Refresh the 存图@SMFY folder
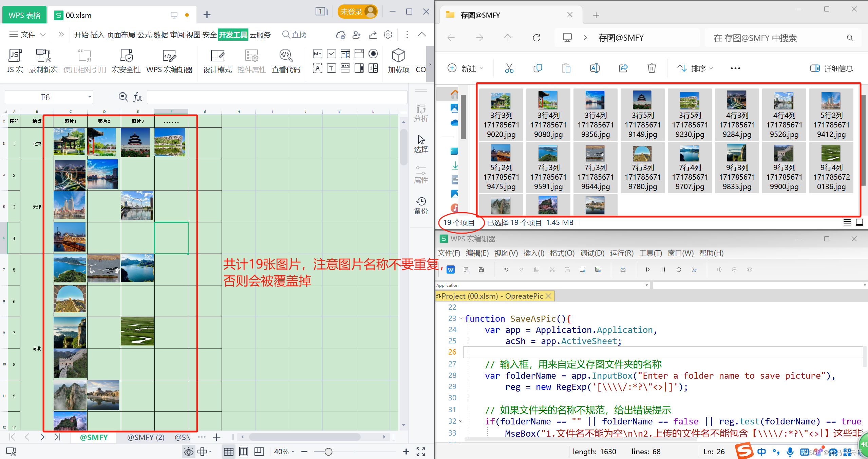The height and width of the screenshot is (459, 868). (536, 38)
